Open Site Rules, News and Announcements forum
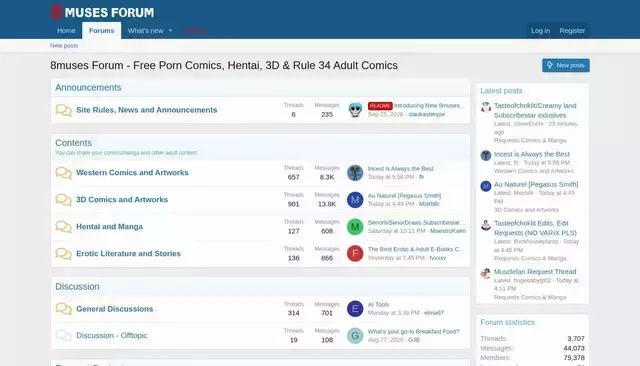This screenshot has width=640, height=366. click(x=147, y=110)
